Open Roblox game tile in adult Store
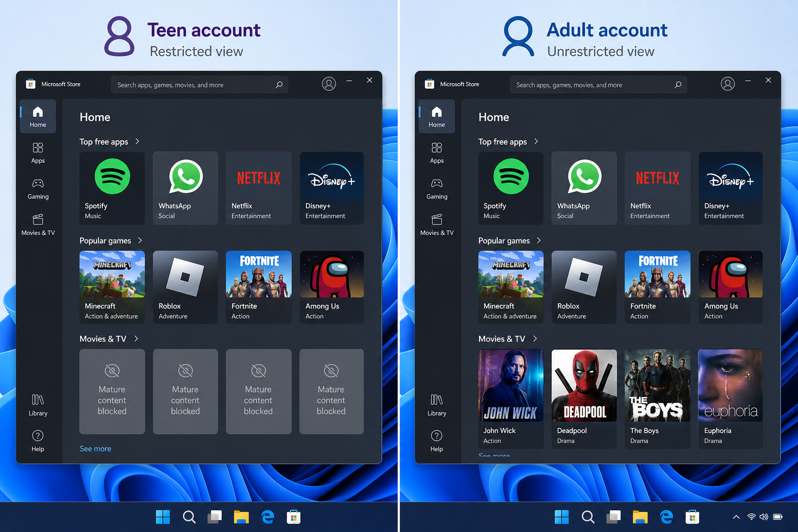 click(584, 287)
